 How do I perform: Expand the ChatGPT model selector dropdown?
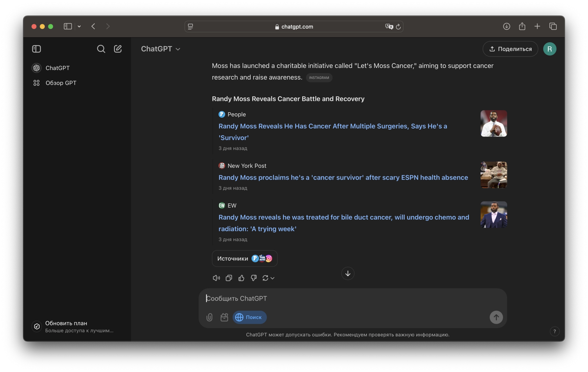pos(160,49)
